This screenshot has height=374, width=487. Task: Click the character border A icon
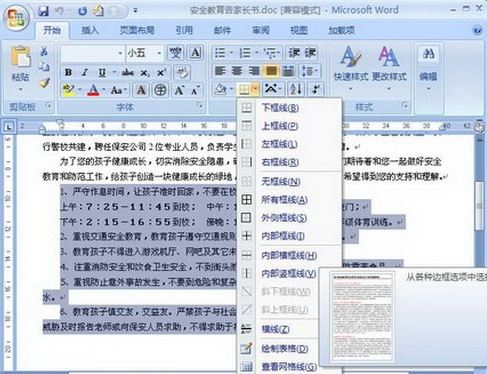[x=196, y=53]
